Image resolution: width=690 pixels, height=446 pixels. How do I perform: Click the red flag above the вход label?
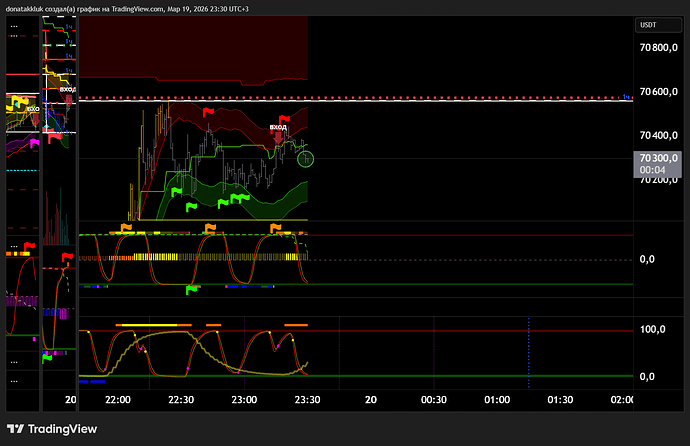coord(282,116)
